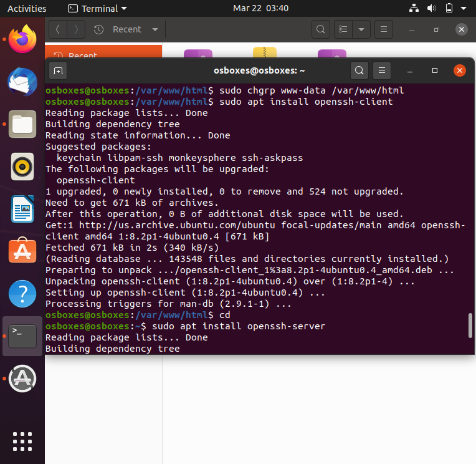Click the terminal vertical scrollbar
Viewport: 476px width, 464px height.
pyautogui.click(x=470, y=325)
